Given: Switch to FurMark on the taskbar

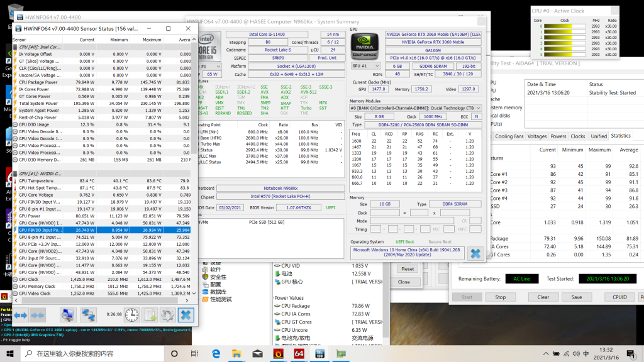Looking at the screenshot, I should coord(279,353).
